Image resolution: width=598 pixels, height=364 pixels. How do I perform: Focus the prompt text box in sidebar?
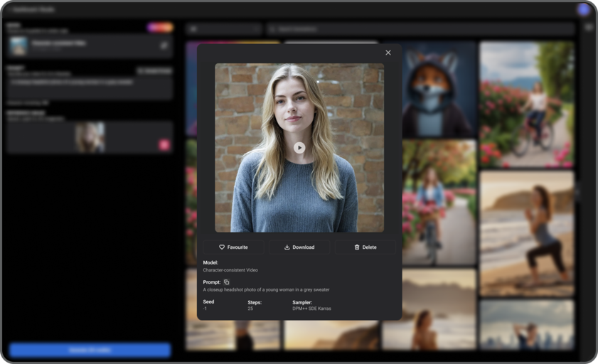(90, 87)
